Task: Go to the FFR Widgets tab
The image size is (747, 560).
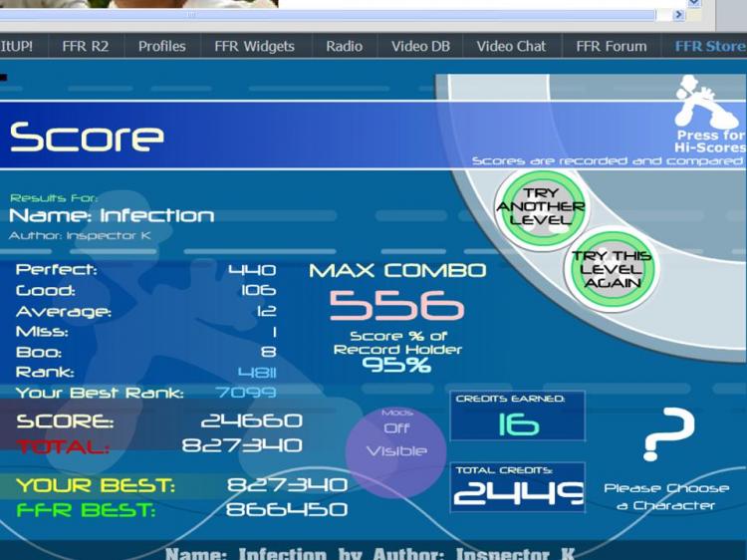Action: pyautogui.click(x=254, y=46)
